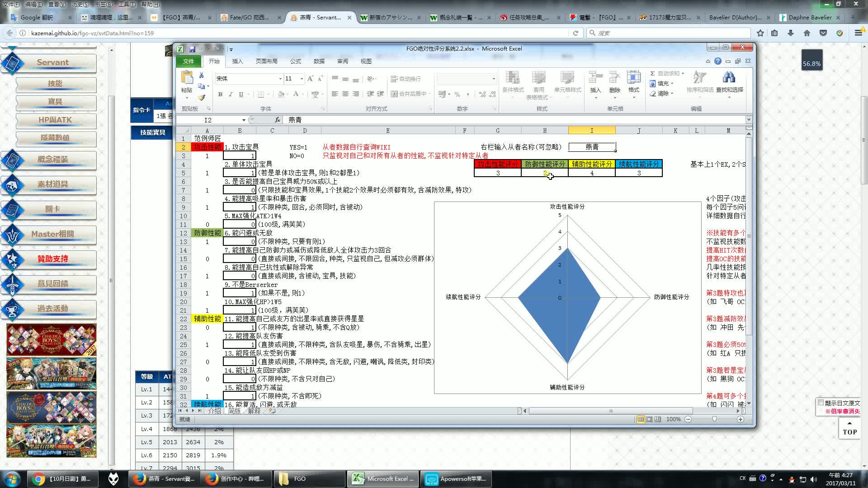Switch to the 页面布局 ribbon tab
Viewport: 868px width, 488px height.
click(x=266, y=61)
